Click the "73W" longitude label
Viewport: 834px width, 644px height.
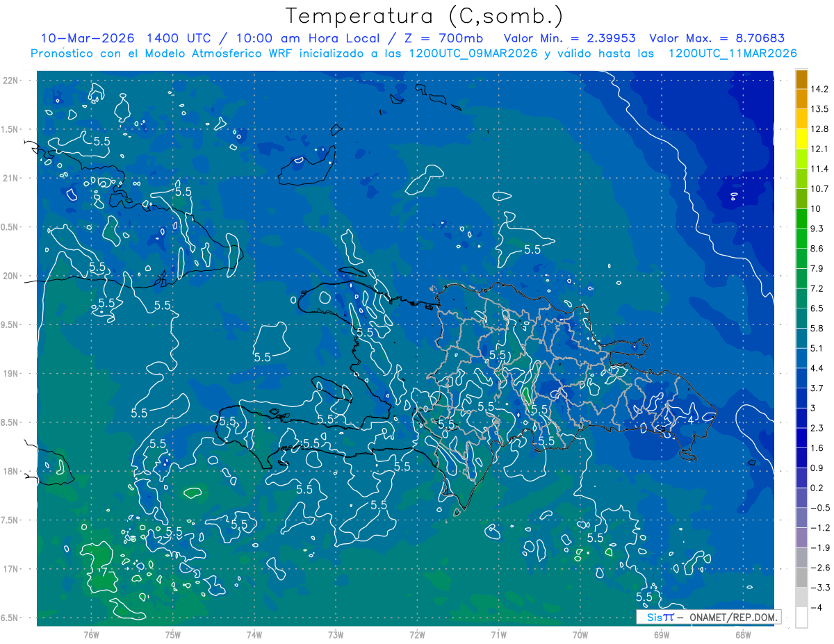pos(336,635)
